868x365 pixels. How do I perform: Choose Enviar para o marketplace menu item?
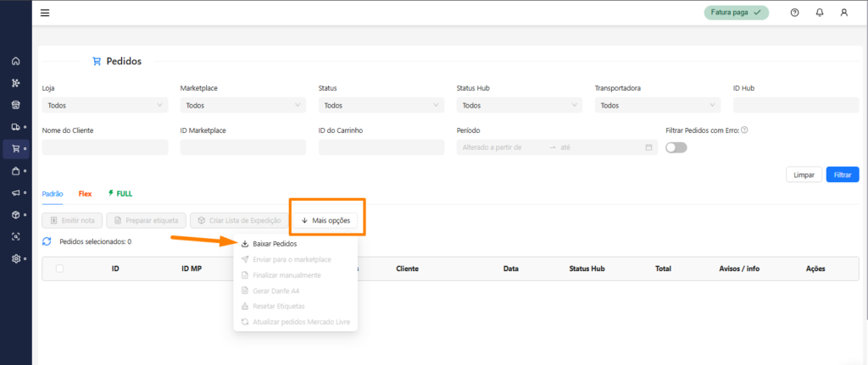coord(296,259)
